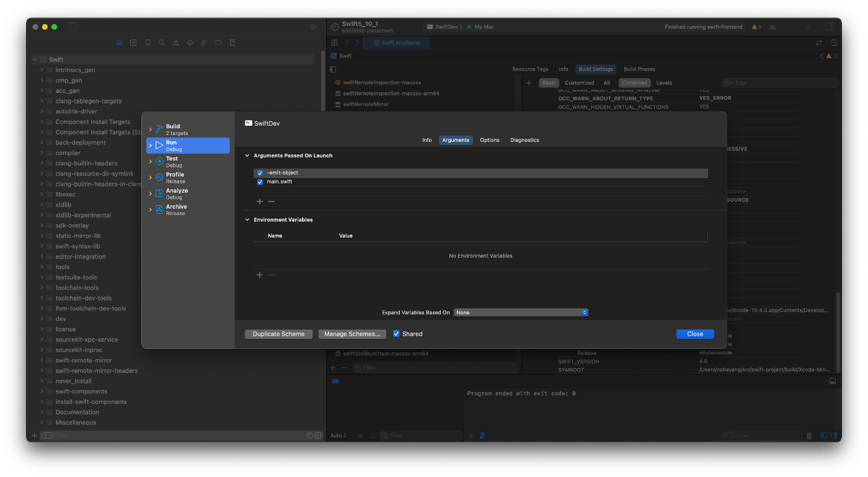Collapse Arguments Passed On Launch section
The width and height of the screenshot is (868, 477).
pos(247,156)
